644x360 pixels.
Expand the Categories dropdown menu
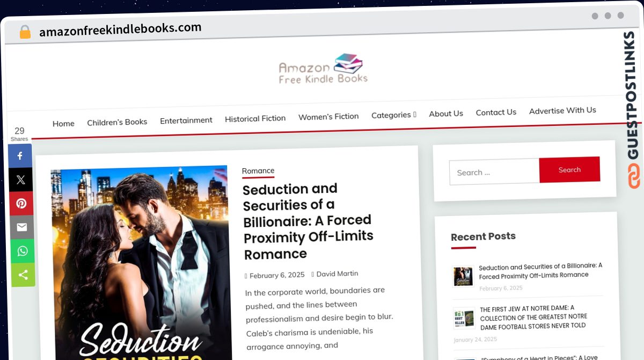coord(393,115)
